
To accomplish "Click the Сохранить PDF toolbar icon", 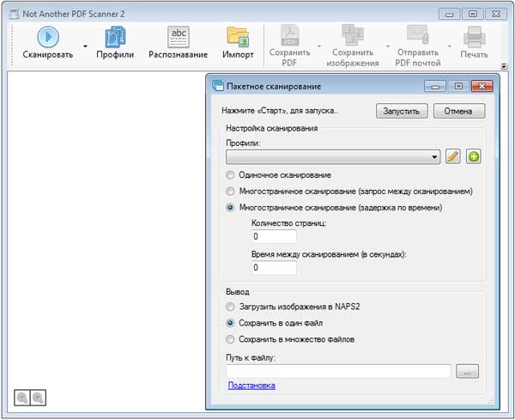I will 290,35.
